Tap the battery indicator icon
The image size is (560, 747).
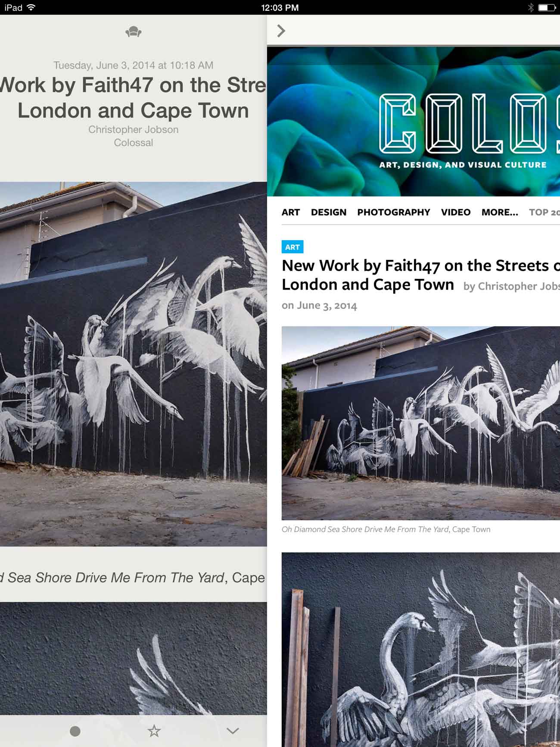coord(547,7)
